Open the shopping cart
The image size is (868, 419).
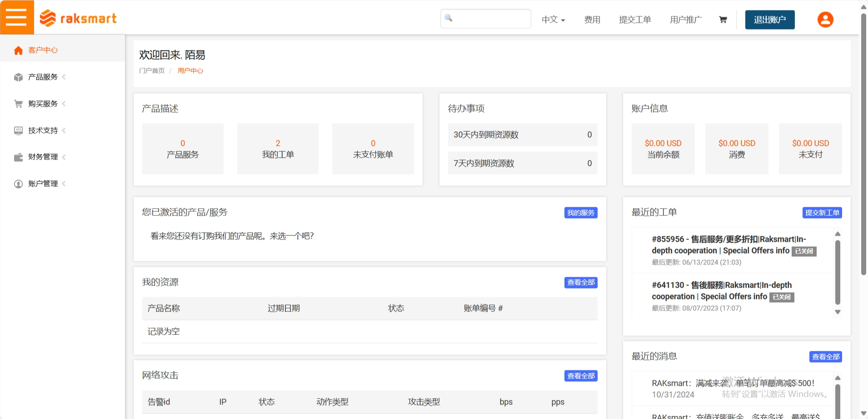722,20
